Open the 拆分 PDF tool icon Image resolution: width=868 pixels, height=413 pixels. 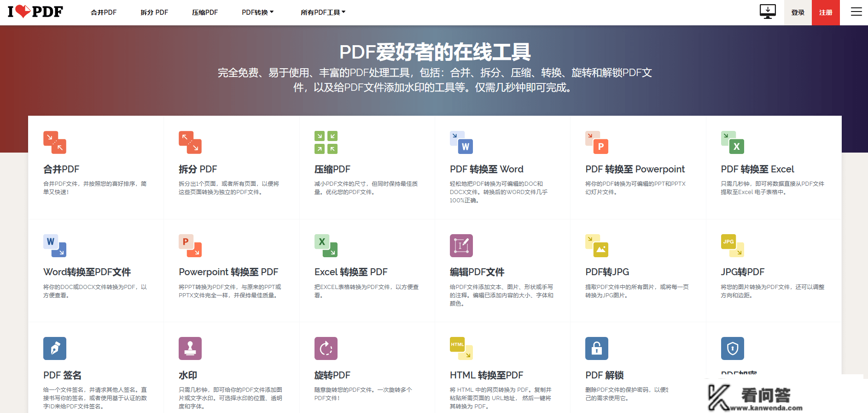pos(190,142)
